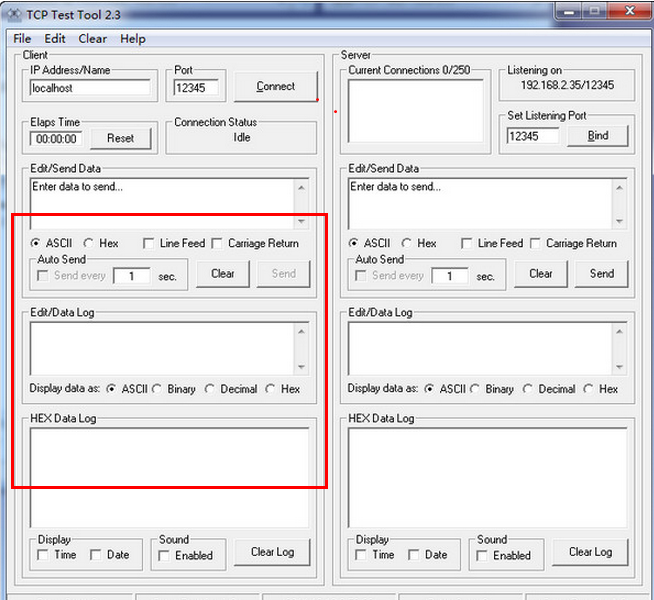Enable client Line Feed checkbox
The image size is (654, 600).
point(148,243)
